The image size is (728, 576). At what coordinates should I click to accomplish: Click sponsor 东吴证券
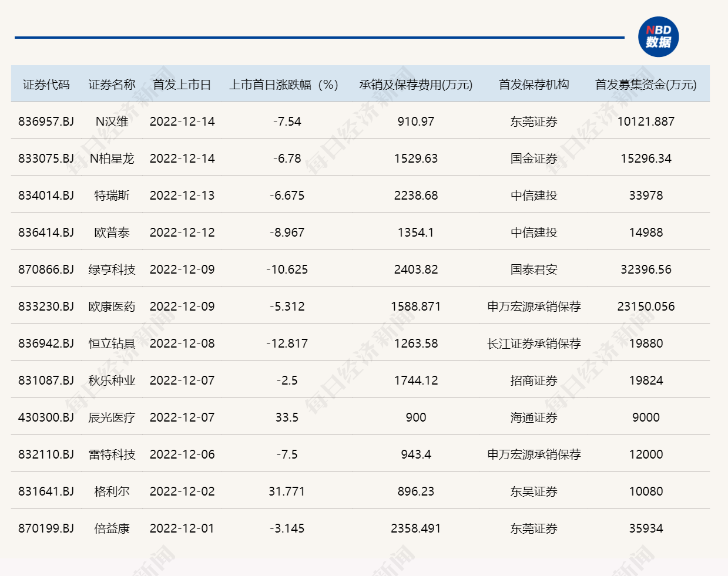point(534,491)
